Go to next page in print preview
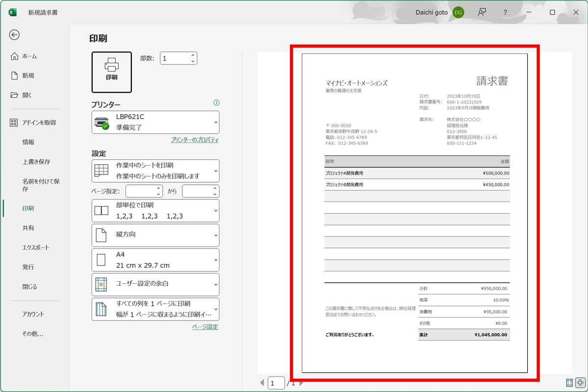The height and width of the screenshot is (392, 588). tap(301, 383)
